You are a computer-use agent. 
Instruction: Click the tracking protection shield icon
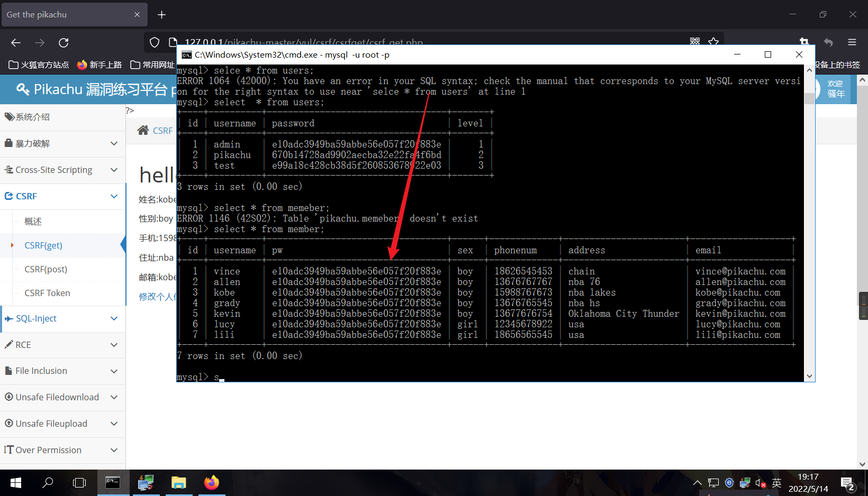pyautogui.click(x=154, y=42)
